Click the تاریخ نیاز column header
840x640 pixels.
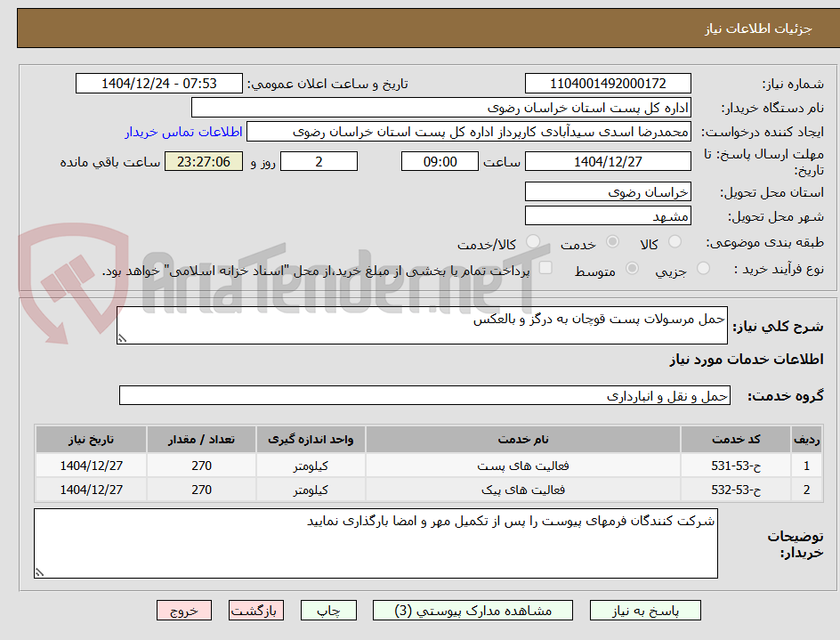click(91, 440)
